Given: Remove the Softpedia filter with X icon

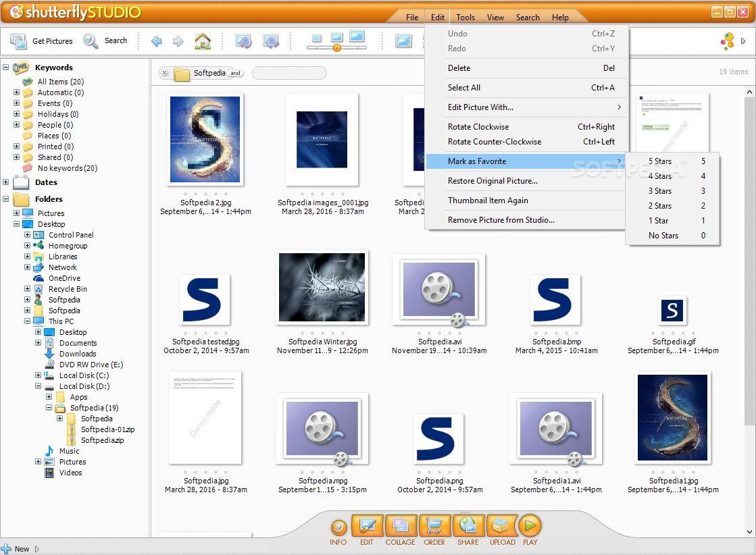Looking at the screenshot, I should (164, 73).
